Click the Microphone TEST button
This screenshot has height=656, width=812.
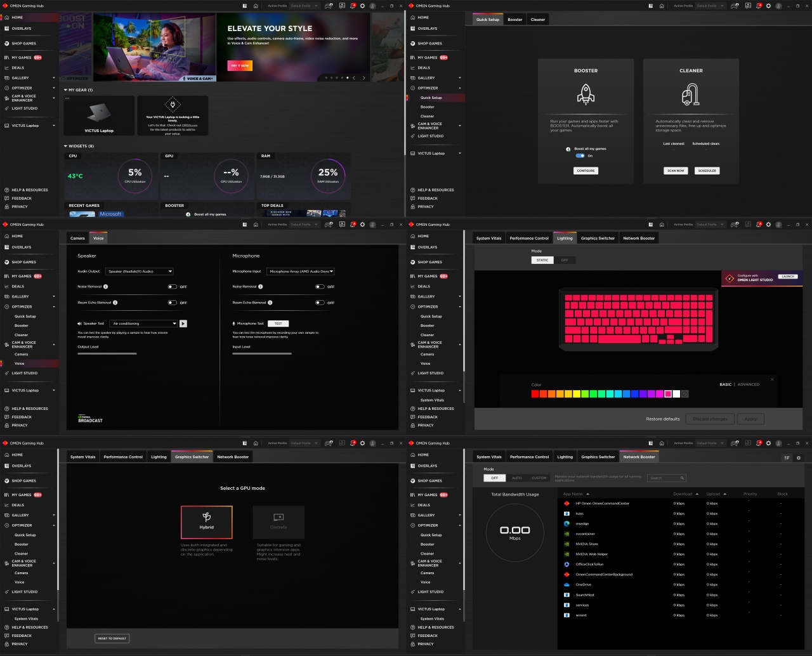pyautogui.click(x=278, y=324)
